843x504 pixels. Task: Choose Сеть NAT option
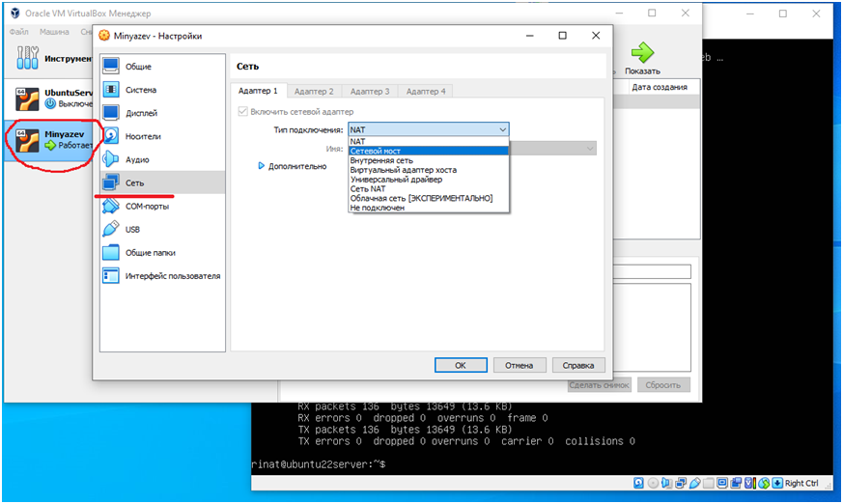429,188
